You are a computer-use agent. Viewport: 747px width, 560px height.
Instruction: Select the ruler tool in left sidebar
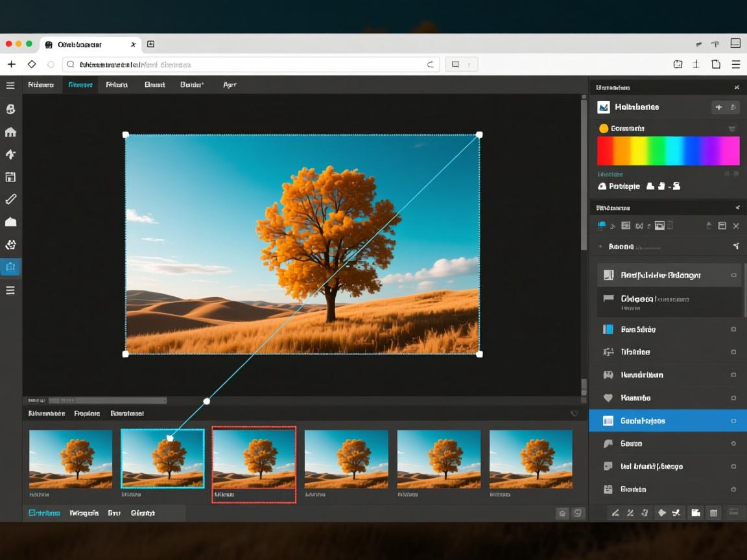point(10,199)
